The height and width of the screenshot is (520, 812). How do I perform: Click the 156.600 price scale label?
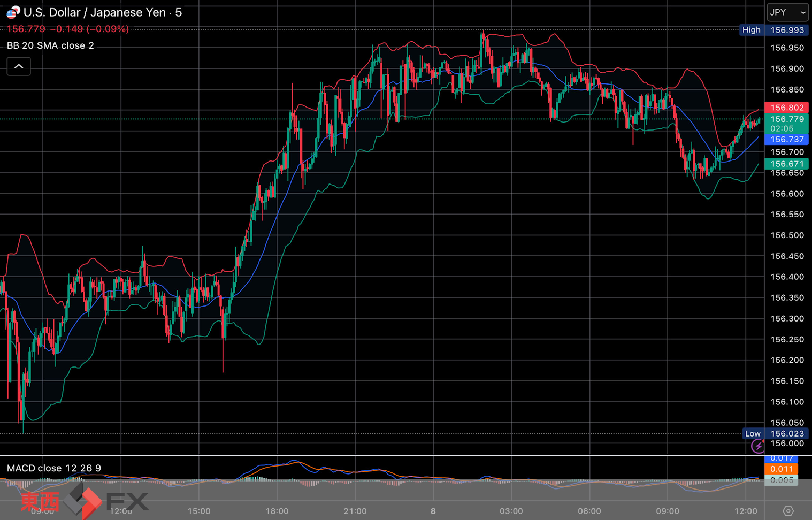[787, 194]
